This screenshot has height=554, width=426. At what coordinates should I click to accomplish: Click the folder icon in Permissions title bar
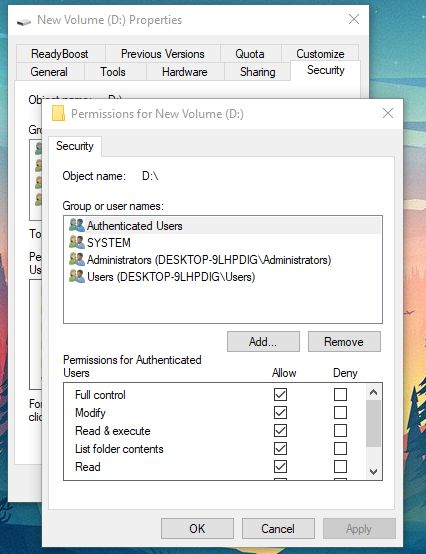[58, 113]
